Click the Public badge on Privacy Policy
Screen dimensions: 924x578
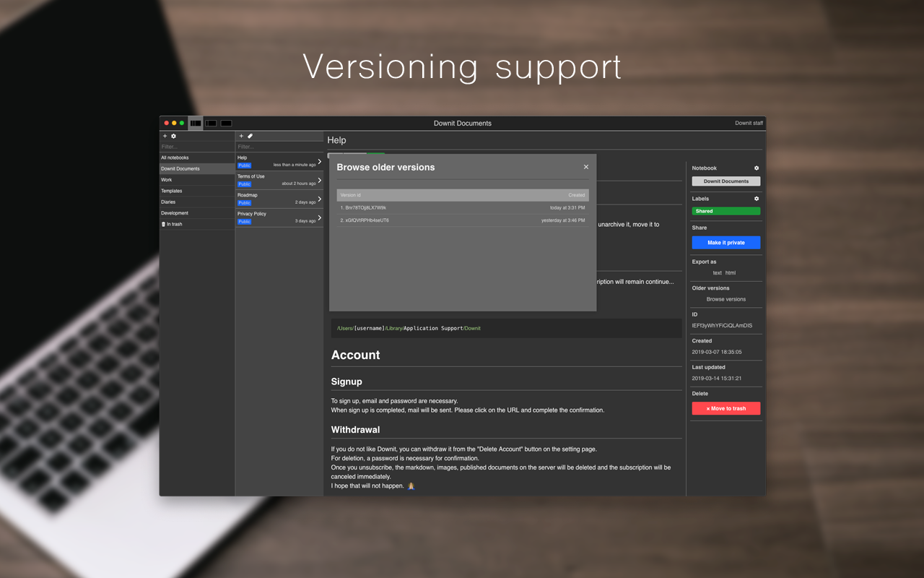[x=245, y=222]
